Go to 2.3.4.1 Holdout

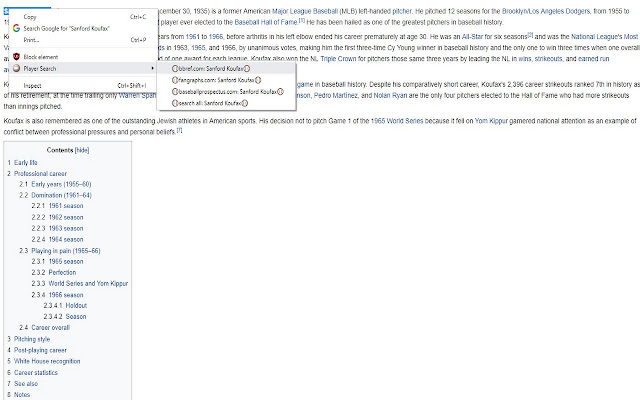65,306
